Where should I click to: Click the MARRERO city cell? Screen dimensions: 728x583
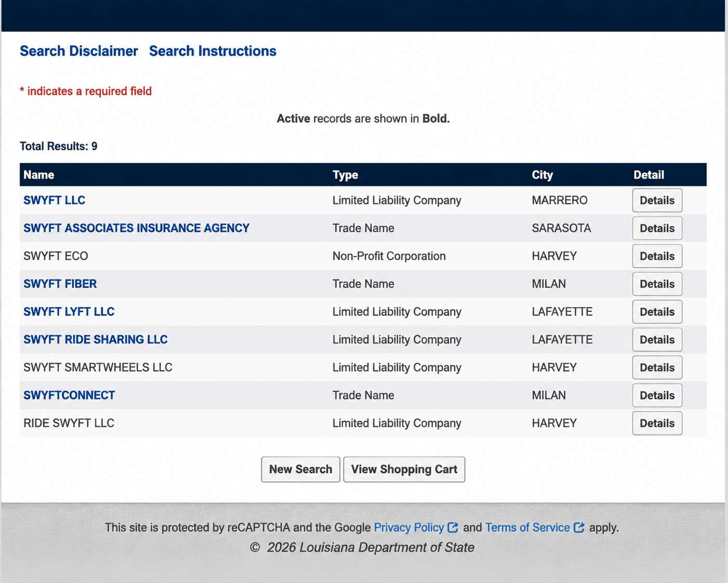coord(560,200)
